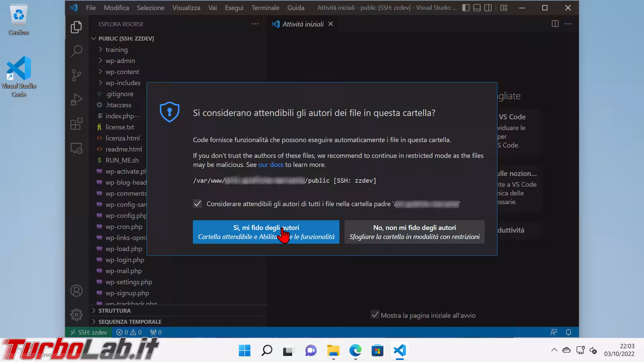Open Microsoft Edge from the taskbar
Viewport: 644px width, 362px height.
tap(355, 351)
